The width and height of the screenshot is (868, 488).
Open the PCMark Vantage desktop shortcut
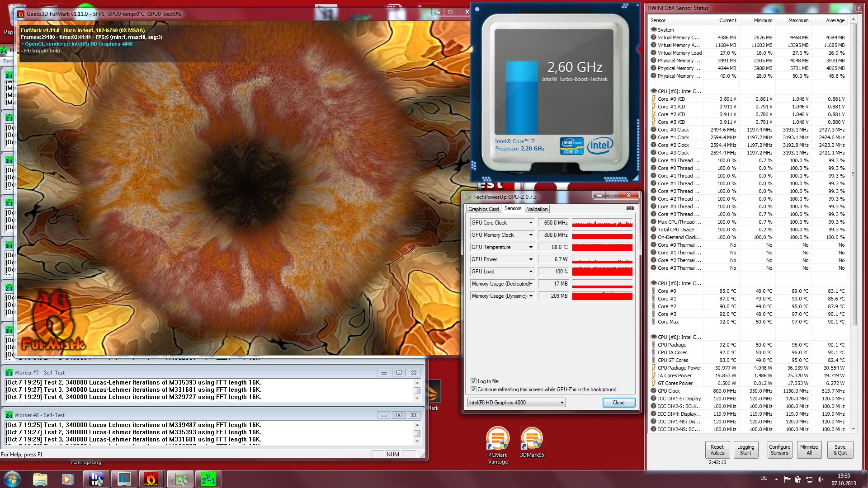498,446
